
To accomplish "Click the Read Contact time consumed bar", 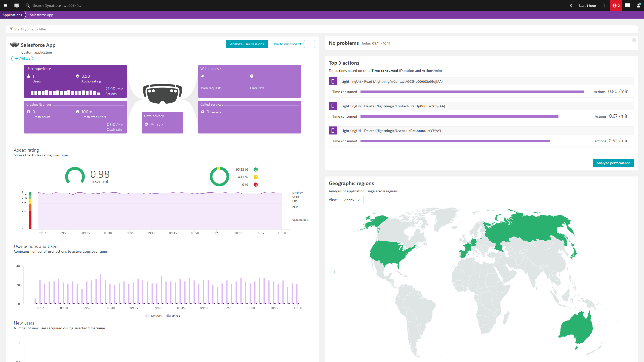I will point(472,92).
